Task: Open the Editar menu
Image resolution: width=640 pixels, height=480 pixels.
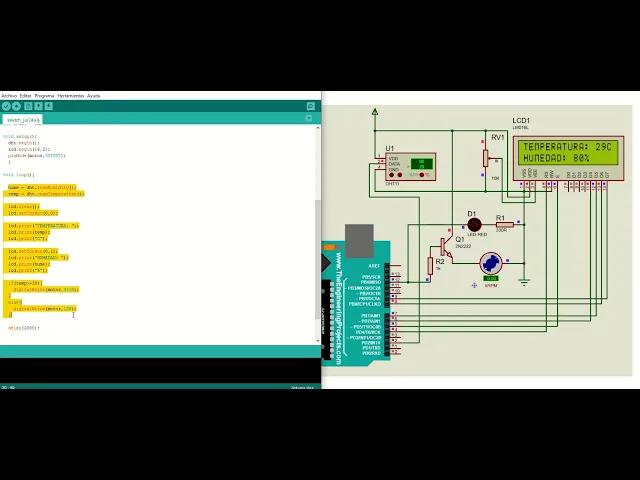Action: [25, 96]
